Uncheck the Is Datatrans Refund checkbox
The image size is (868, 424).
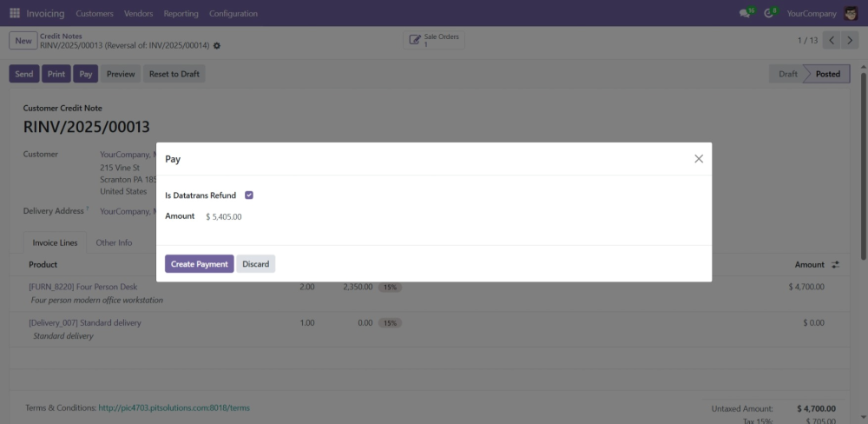(249, 195)
